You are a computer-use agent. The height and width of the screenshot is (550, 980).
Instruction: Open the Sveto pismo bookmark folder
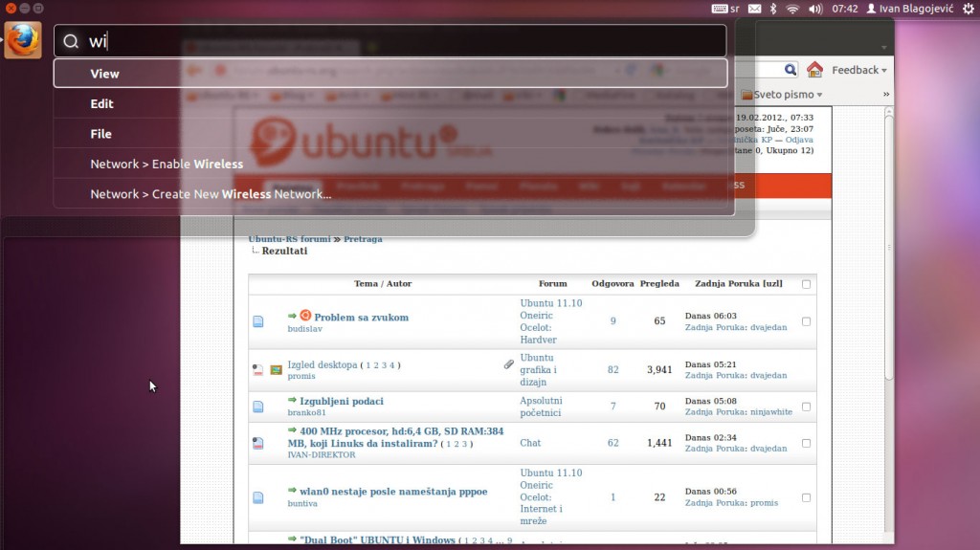coord(783,95)
